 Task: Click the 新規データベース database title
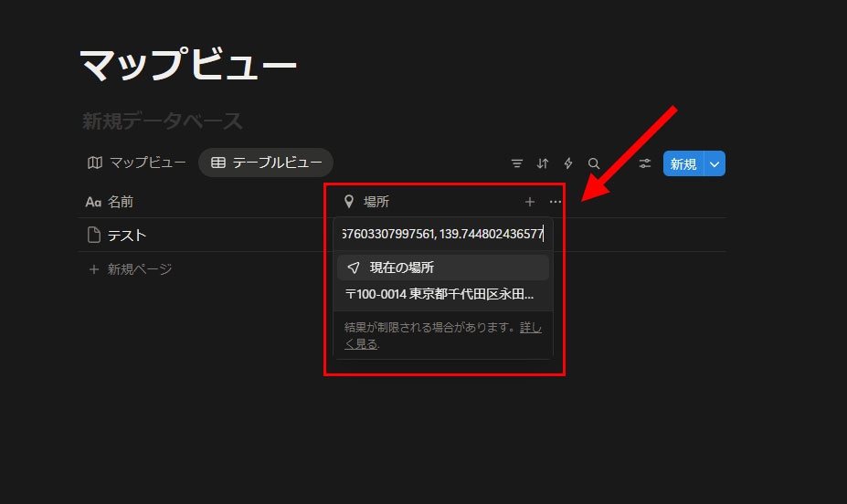pos(163,121)
